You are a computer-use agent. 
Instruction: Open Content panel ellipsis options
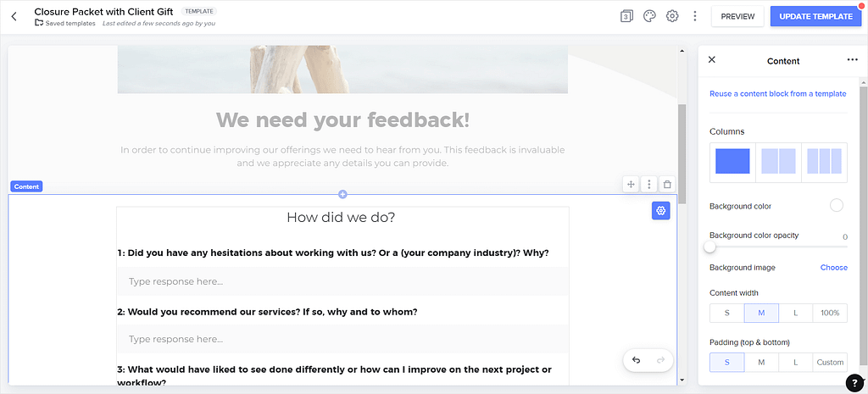852,60
